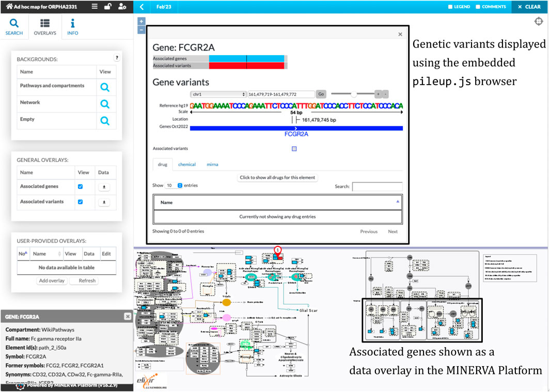Click the Clear button
The image size is (550, 392).
click(529, 7)
